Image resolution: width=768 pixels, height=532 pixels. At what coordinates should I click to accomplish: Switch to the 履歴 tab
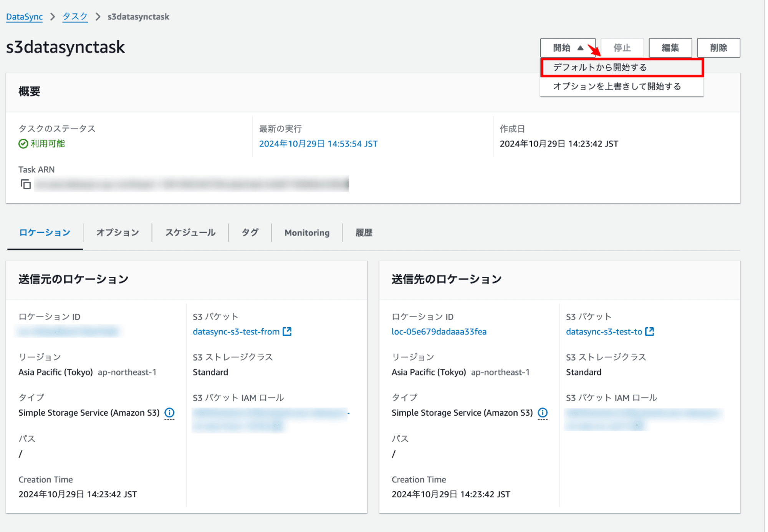click(364, 233)
